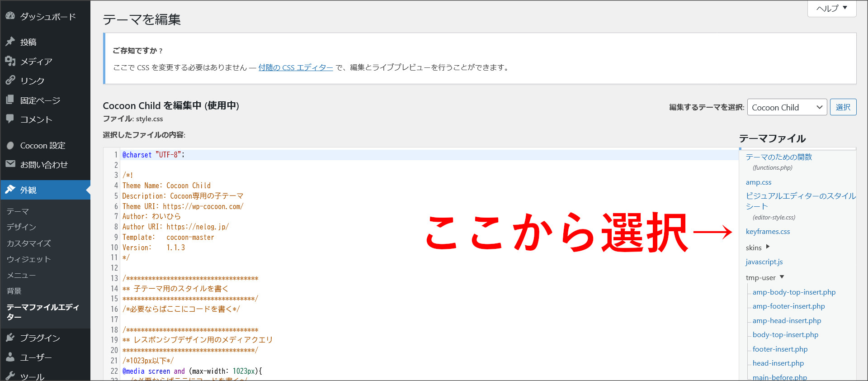Click the Pages (固定ページ) icon

click(x=10, y=100)
